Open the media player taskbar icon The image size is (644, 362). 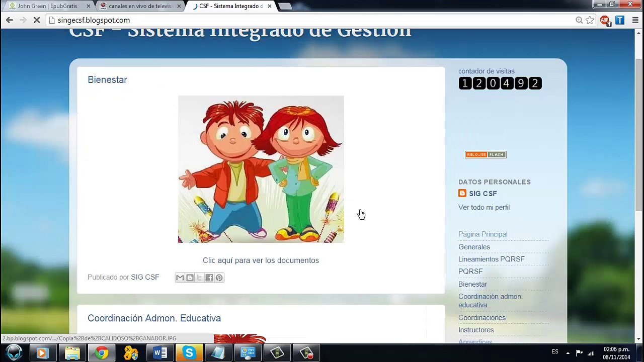click(x=42, y=353)
